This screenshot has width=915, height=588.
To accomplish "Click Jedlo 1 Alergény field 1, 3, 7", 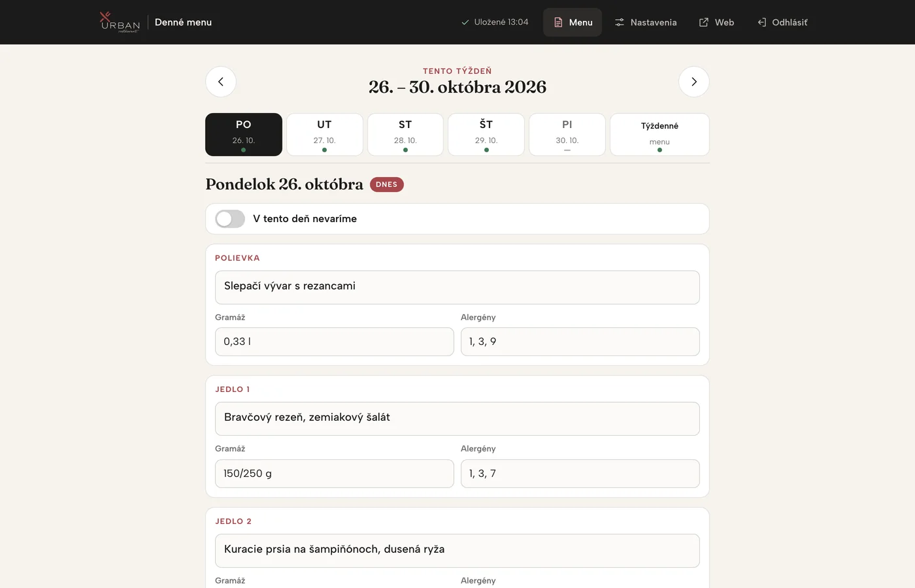I will pos(580,474).
